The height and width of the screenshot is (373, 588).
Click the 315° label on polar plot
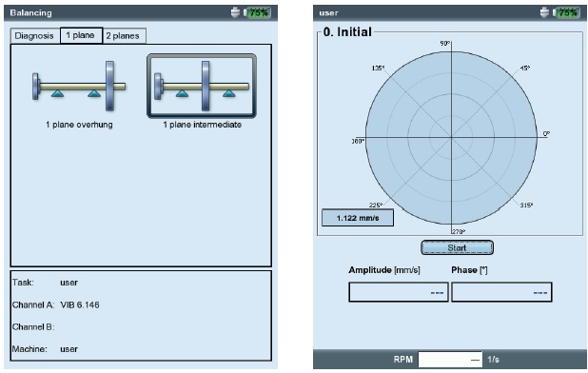526,206
